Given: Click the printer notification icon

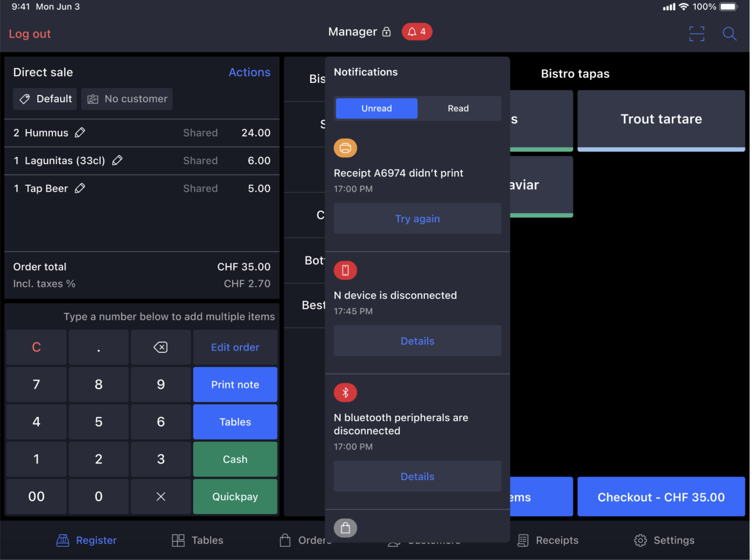Looking at the screenshot, I should click(345, 148).
